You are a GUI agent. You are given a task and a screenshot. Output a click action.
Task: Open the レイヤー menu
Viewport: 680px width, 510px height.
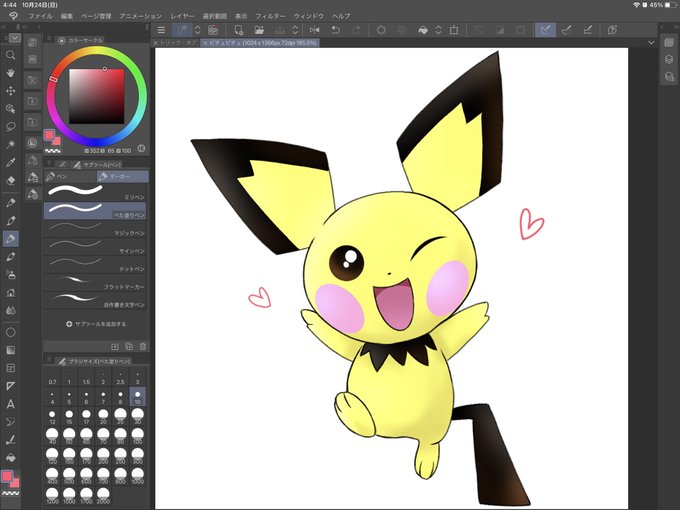pyautogui.click(x=182, y=16)
